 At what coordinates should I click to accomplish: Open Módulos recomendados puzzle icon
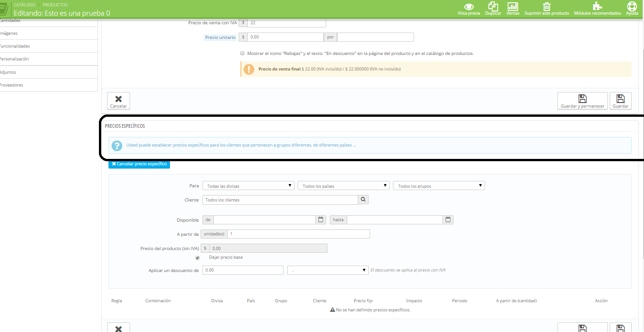(597, 6)
